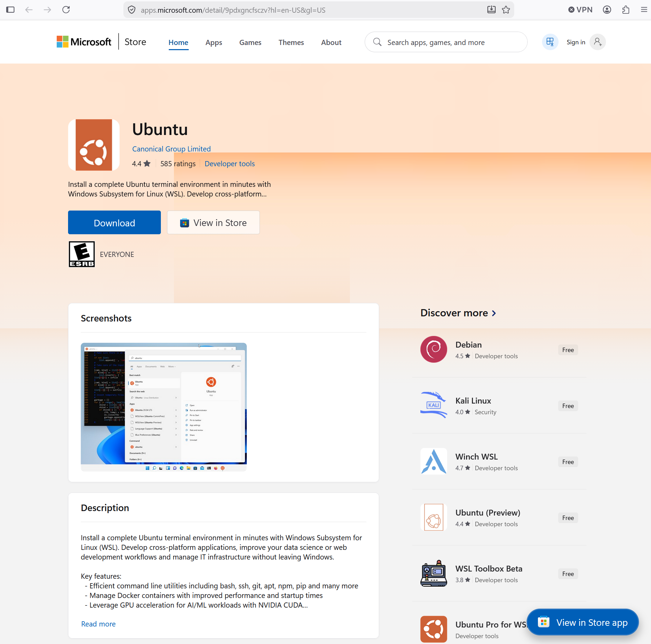This screenshot has height=644, width=651.
Task: Click the ESRB Everyone rating badge
Action: (82, 254)
